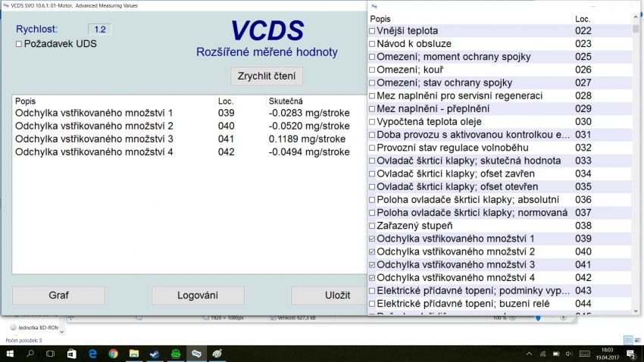Open Steam from the taskbar
644x362 pixels.
pos(155,353)
